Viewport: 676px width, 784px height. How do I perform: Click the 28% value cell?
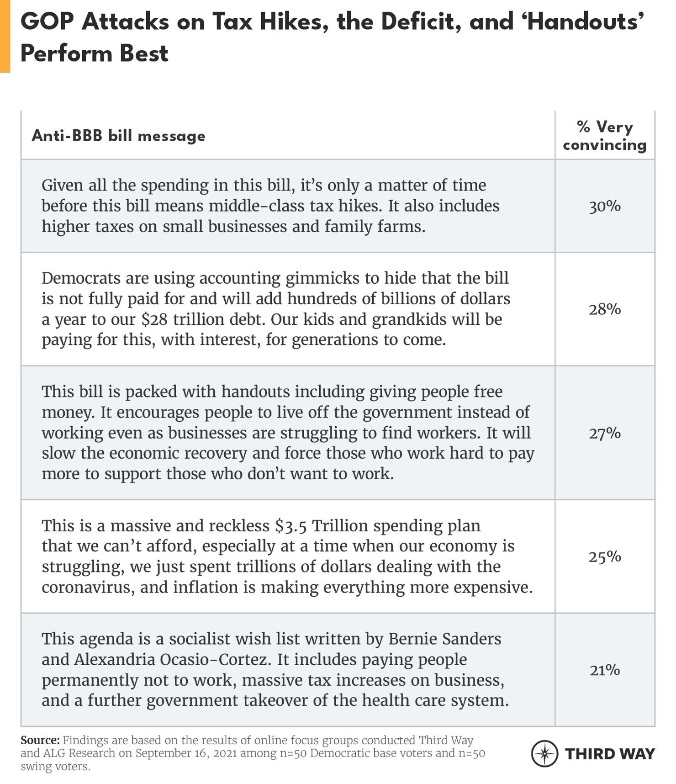tap(604, 309)
